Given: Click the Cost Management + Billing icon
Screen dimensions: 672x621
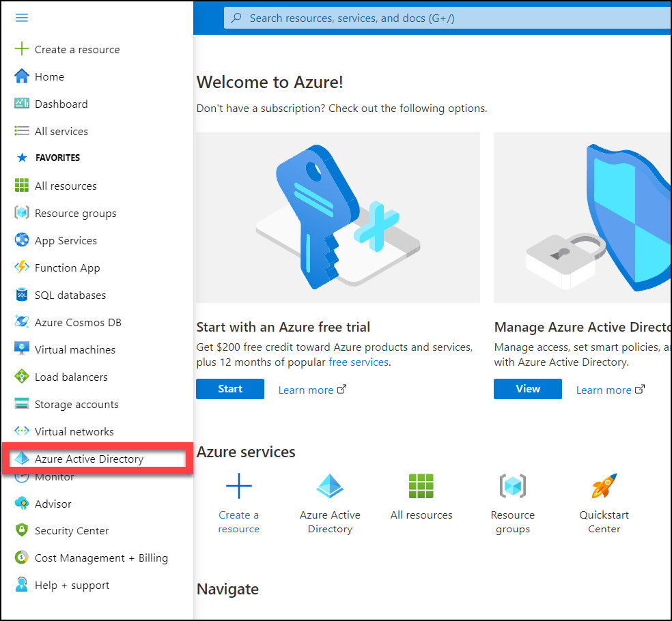Looking at the screenshot, I should tap(21, 557).
